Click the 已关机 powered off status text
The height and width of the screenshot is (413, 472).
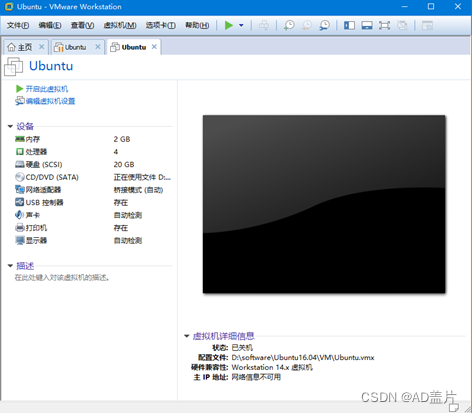pyautogui.click(x=242, y=348)
